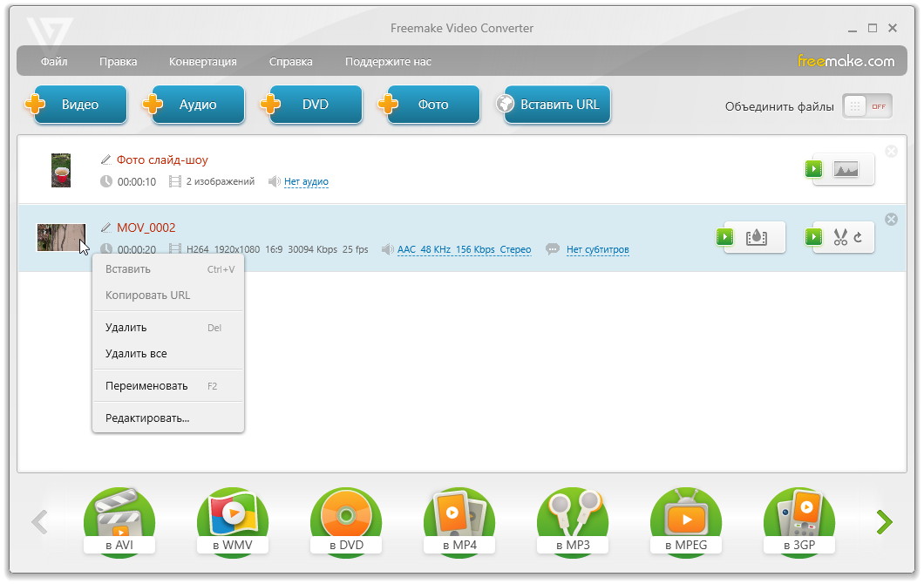The height and width of the screenshot is (584, 924).
Task: Choose Удалить in the context menu
Action: tap(168, 328)
